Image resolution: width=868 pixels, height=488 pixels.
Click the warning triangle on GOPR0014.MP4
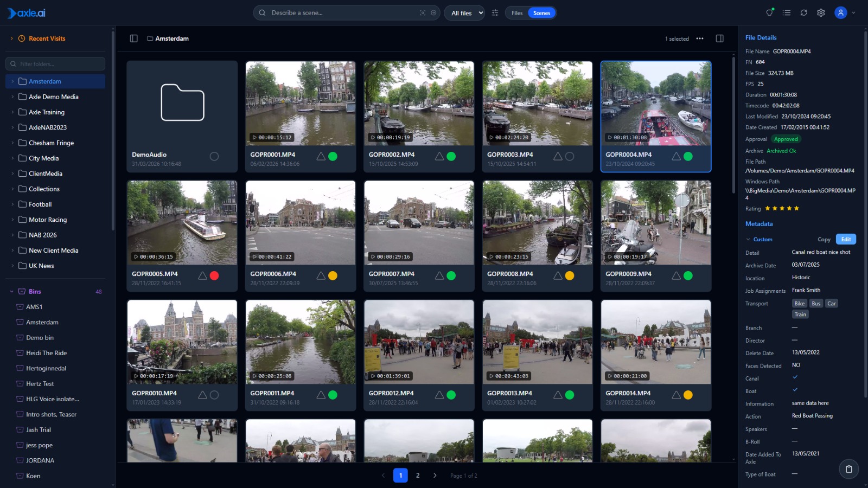676,395
